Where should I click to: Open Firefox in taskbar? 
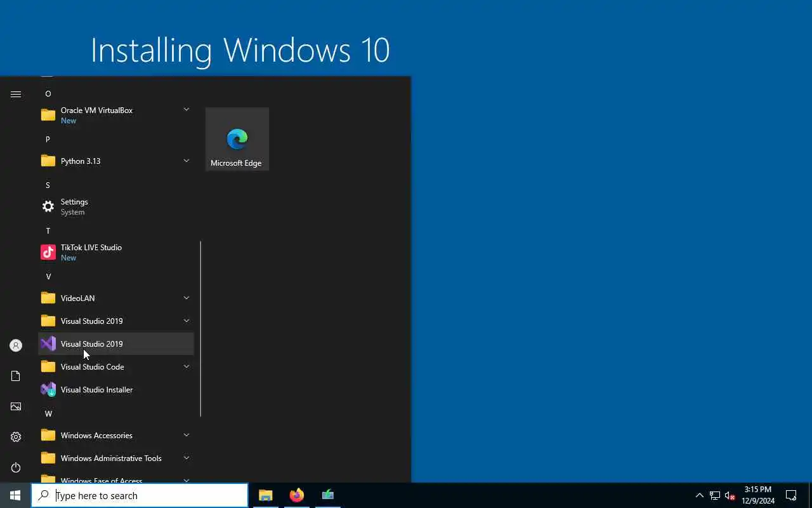[x=297, y=495]
